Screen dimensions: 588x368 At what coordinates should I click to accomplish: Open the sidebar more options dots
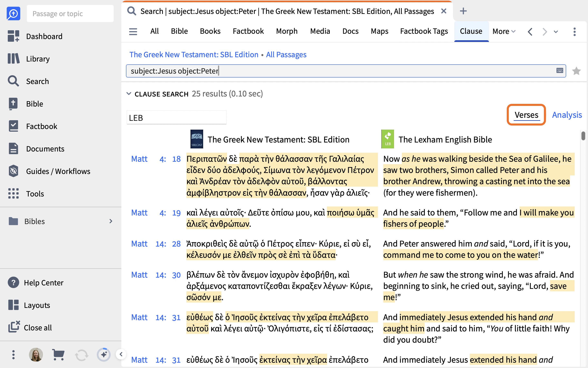(x=13, y=355)
